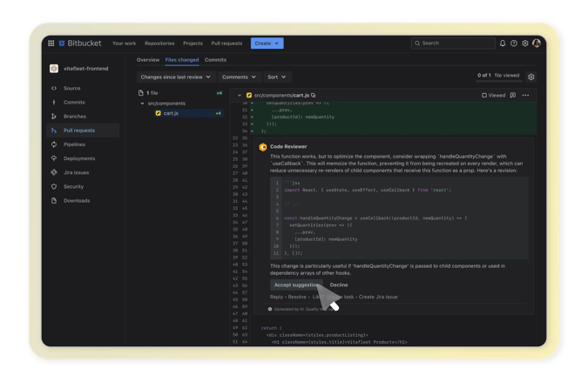588x382 pixels.
Task: Add a file comment icon next to Viewed
Action: pos(513,96)
